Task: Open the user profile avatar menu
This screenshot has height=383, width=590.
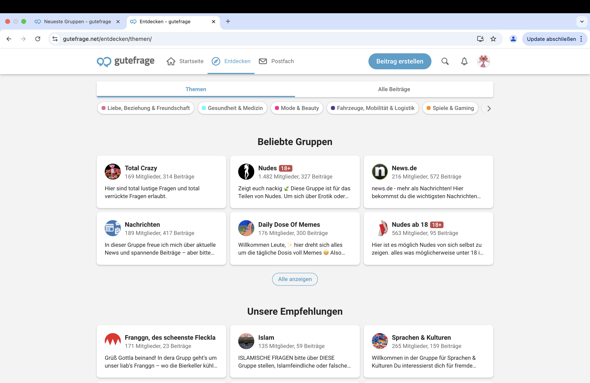Action: (x=484, y=61)
